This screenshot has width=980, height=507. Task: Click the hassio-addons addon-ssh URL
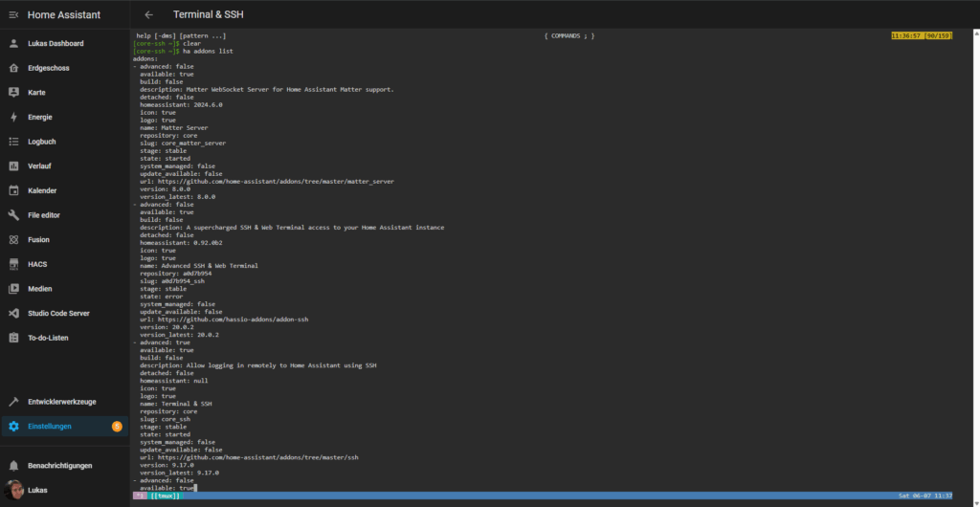(x=233, y=320)
